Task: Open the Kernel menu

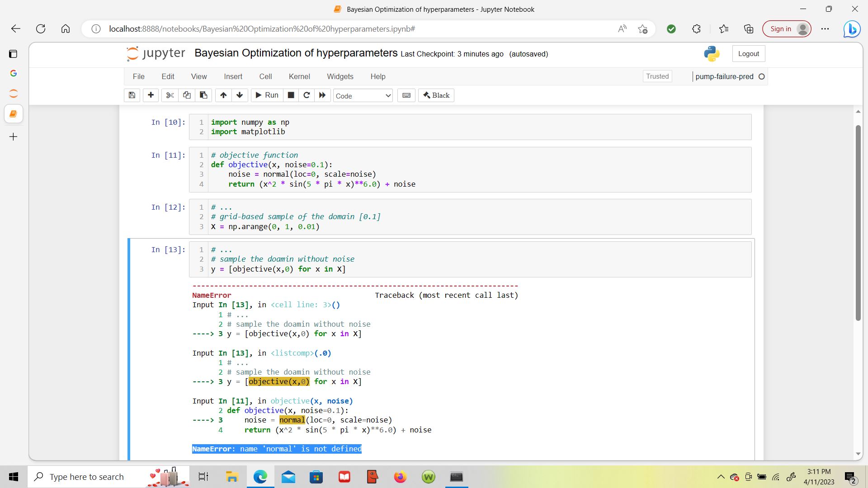Action: coord(299,77)
